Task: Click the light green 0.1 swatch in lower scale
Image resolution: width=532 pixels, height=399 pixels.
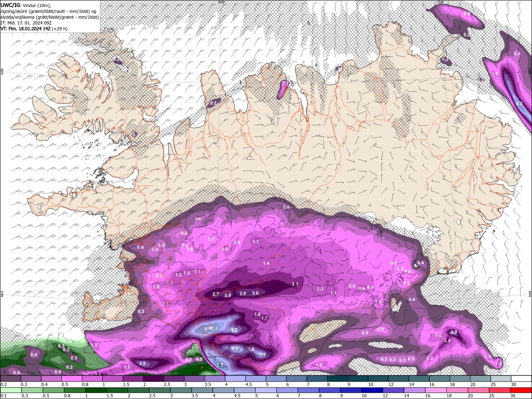Action: 10,390
